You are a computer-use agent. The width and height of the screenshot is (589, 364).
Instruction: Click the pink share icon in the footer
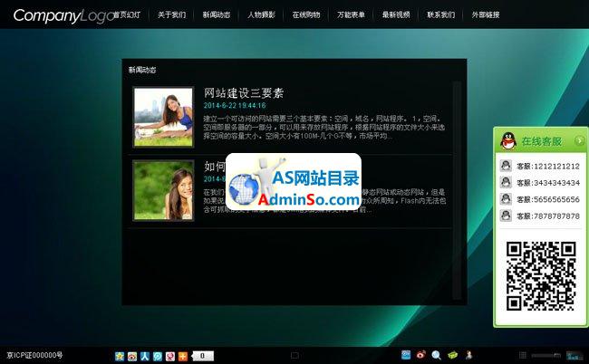pos(170,356)
